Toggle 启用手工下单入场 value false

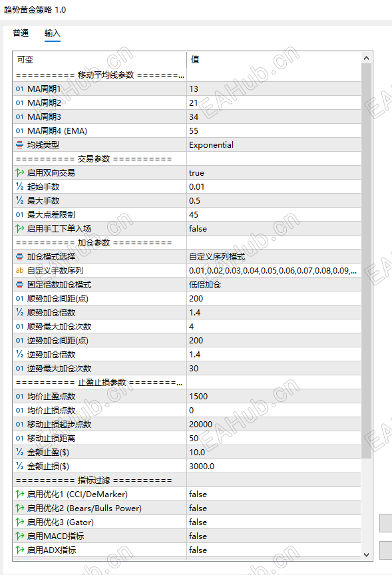pos(274,228)
